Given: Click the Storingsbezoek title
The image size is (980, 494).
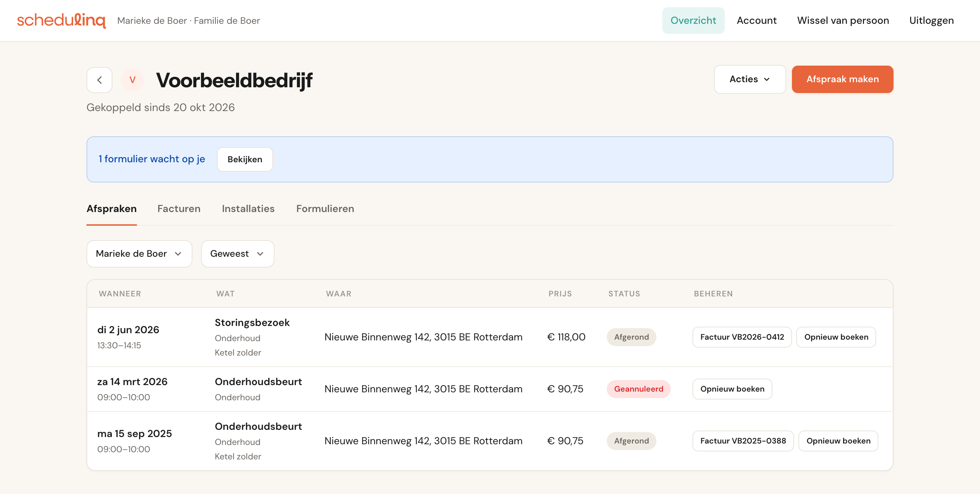Looking at the screenshot, I should [252, 323].
